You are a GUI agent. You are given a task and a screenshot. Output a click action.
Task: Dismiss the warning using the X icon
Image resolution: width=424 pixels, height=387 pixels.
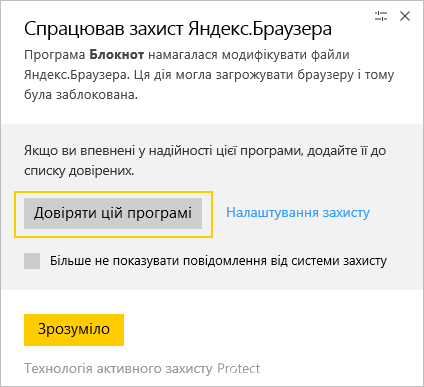[x=405, y=16]
